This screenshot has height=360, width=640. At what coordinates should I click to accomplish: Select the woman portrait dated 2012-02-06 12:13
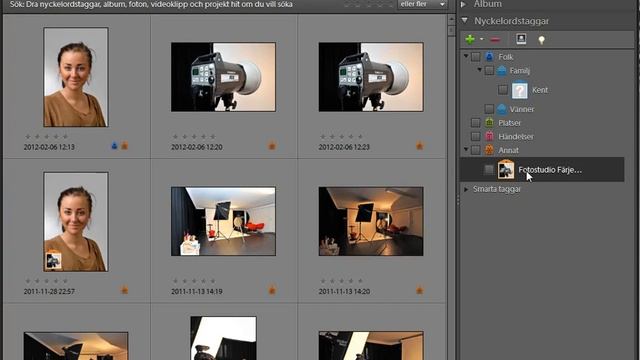76,77
